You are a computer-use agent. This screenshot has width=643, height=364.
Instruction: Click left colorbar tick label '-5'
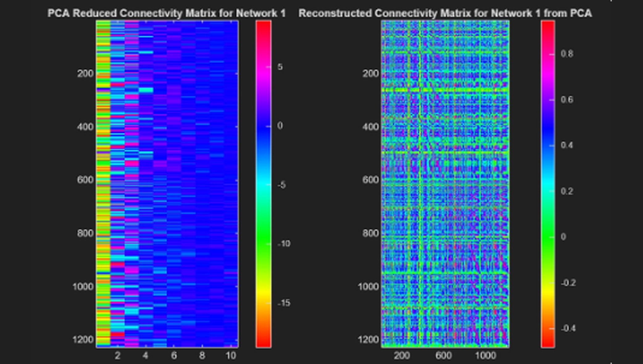pyautogui.click(x=281, y=185)
